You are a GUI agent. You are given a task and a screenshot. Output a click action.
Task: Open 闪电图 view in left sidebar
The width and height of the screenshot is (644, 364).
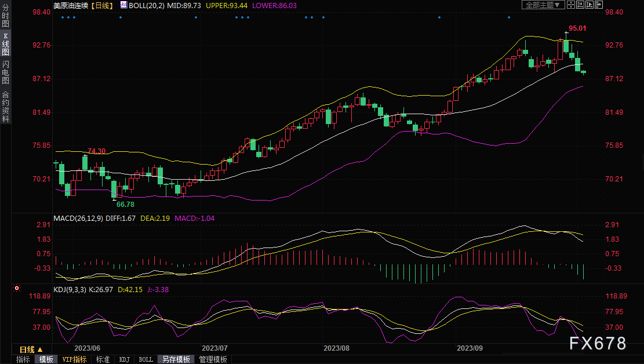coord(5,72)
